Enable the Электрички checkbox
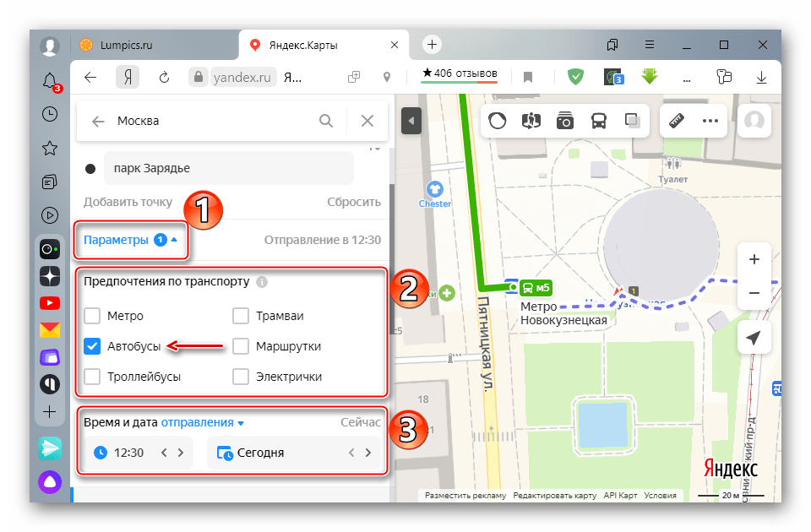The image size is (811, 532). 241,377
